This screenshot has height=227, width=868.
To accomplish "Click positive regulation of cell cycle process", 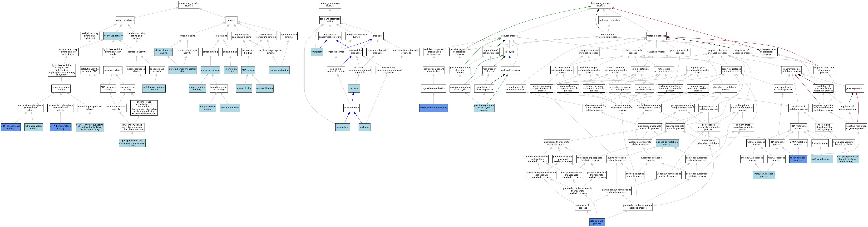I will tap(484, 108).
